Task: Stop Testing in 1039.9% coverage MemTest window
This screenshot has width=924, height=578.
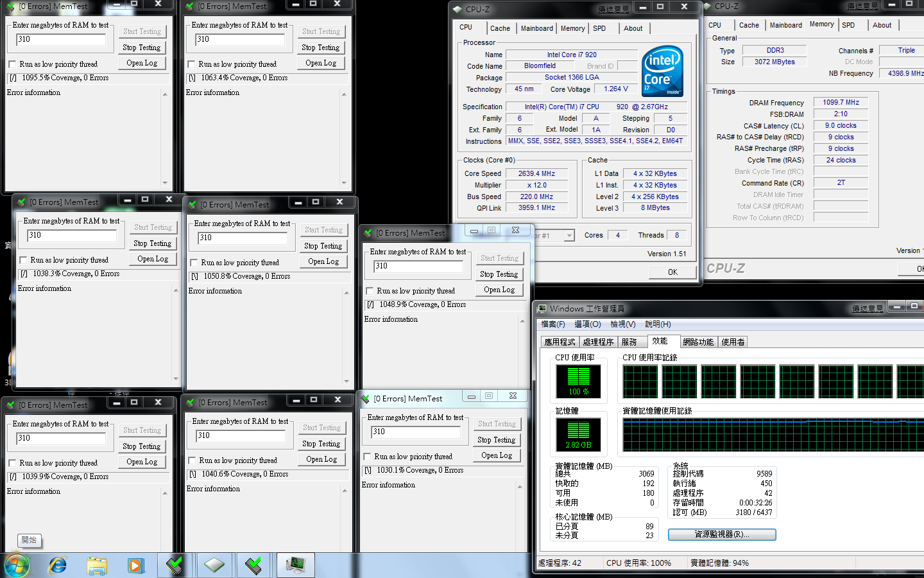Action: click(142, 446)
